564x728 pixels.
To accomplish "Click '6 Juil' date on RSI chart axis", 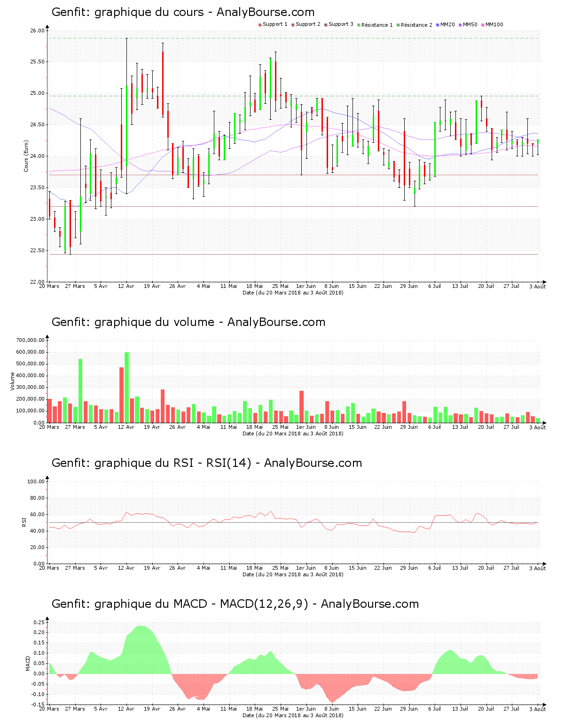I will tap(434, 568).
